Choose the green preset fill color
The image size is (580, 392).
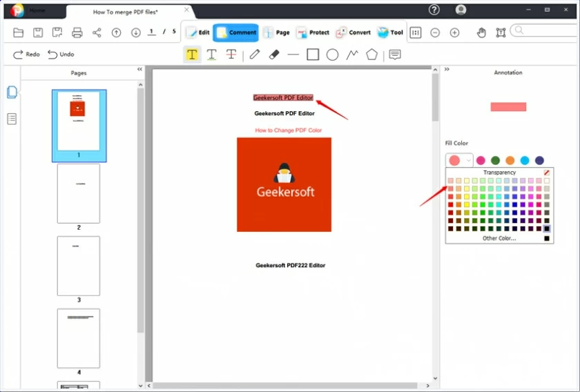click(x=495, y=160)
